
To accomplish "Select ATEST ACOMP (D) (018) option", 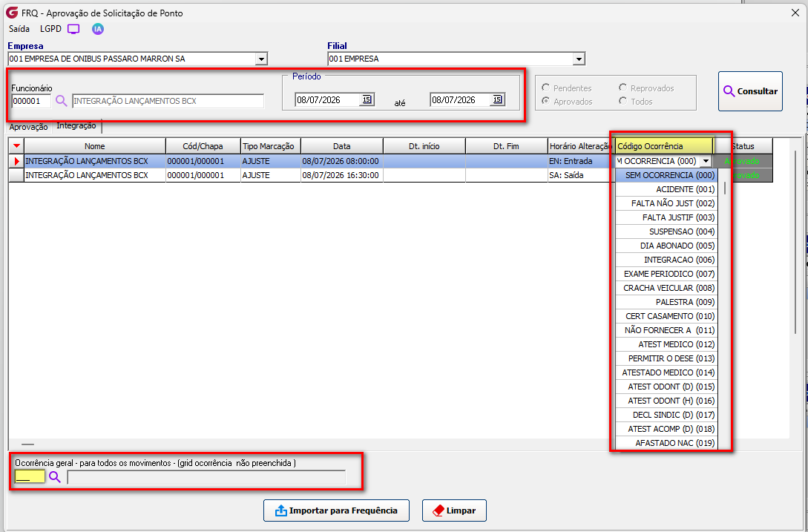I will 666,429.
